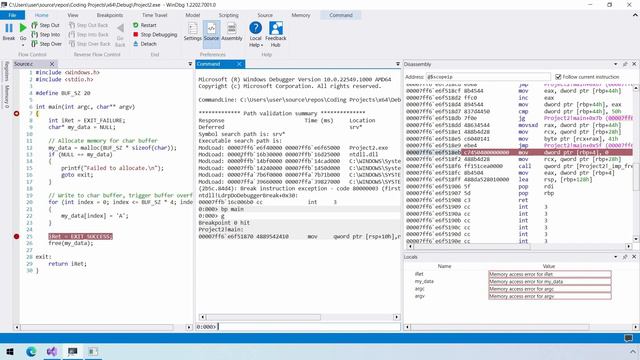The width and height of the screenshot is (640, 360).
Task: Switch to the Home ribbon tab
Action: coord(41,15)
